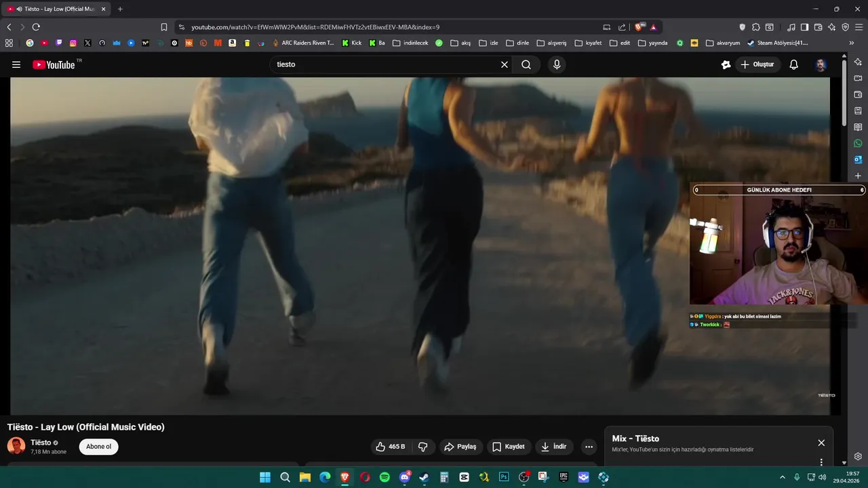868x488 pixels.
Task: Open the Twitch bookmark icon
Action: 59,43
